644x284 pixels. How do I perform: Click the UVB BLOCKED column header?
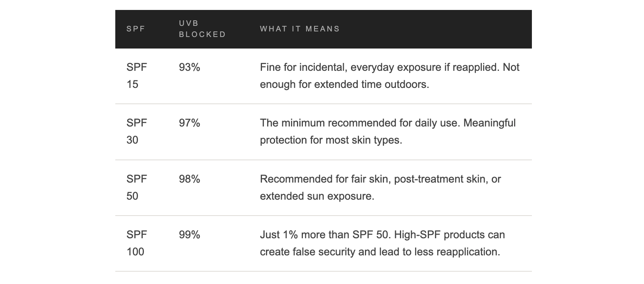pyautogui.click(x=202, y=29)
